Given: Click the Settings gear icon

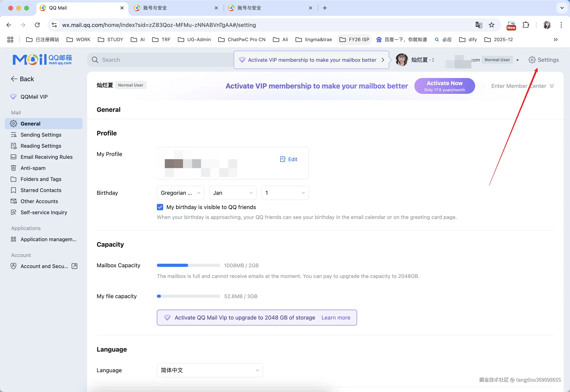Looking at the screenshot, I should tap(532, 60).
